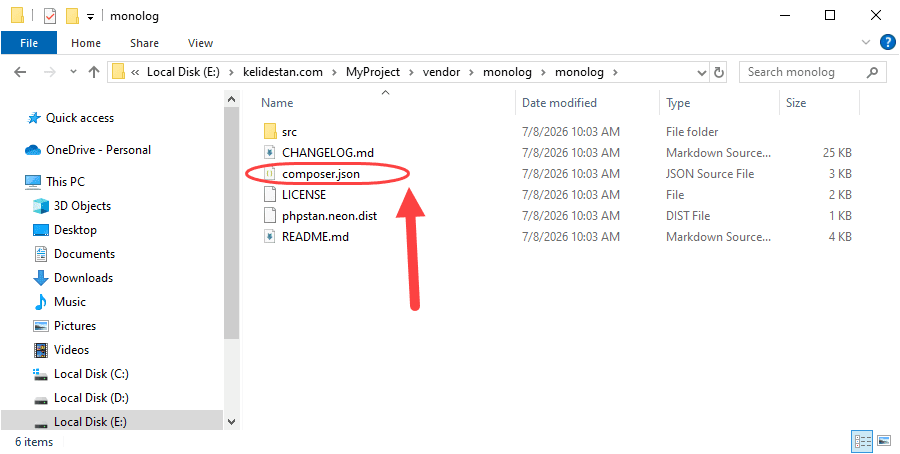This screenshot has height=454, width=900.
Task: Open chevron after MyProject in breadcrumb
Action: pyautogui.click(x=411, y=72)
